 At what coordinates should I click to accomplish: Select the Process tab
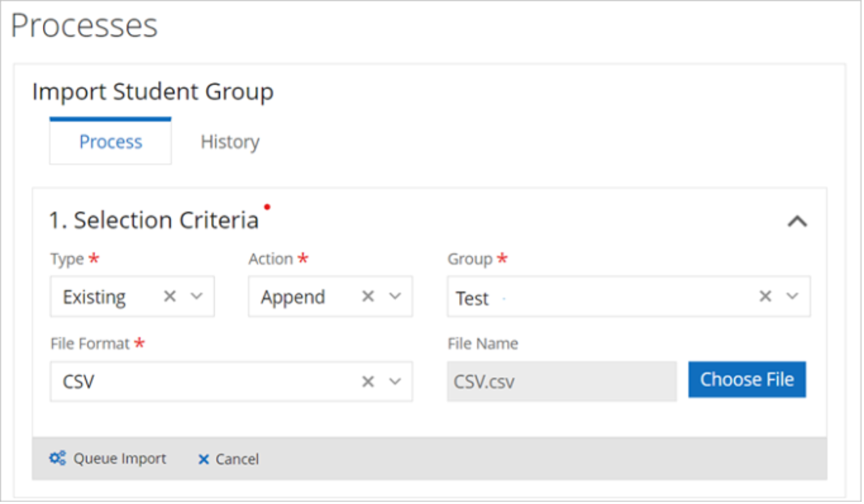pyautogui.click(x=110, y=142)
